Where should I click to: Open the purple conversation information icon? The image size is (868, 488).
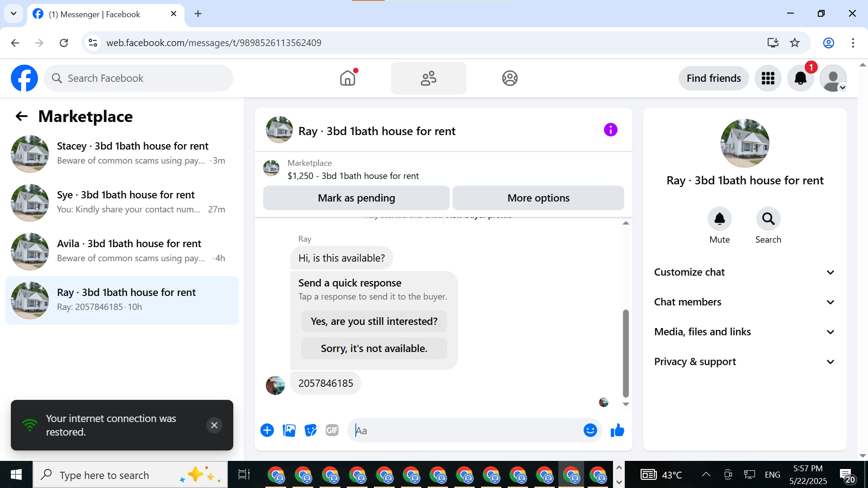click(x=610, y=130)
